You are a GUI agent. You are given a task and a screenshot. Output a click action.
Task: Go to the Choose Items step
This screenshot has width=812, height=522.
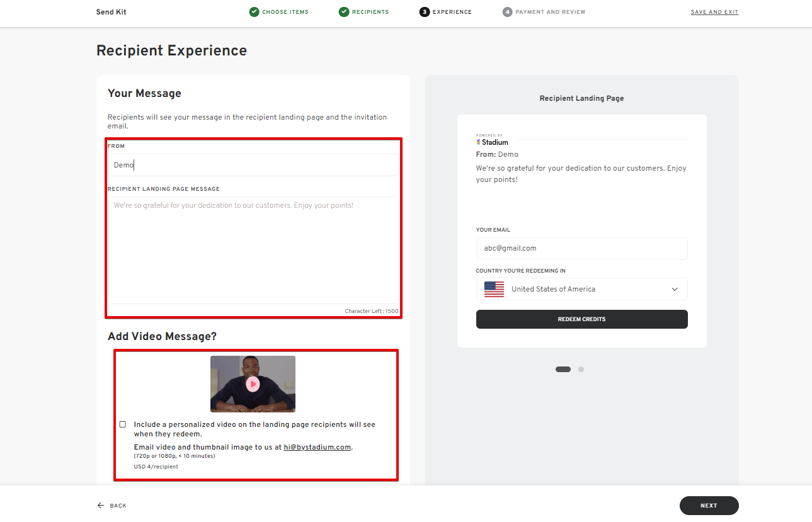coord(285,12)
